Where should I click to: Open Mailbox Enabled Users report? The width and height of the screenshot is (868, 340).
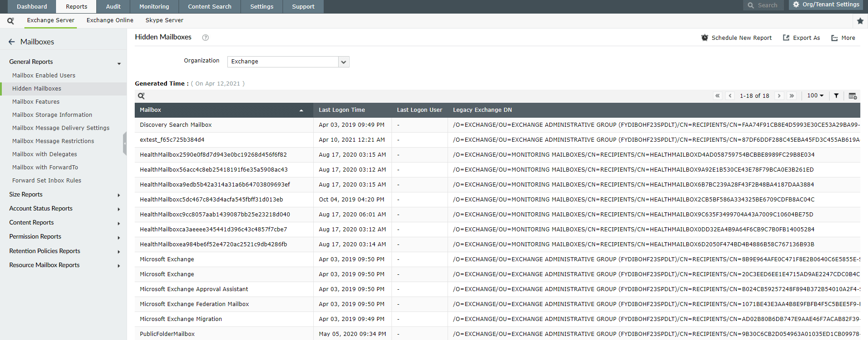click(x=44, y=76)
